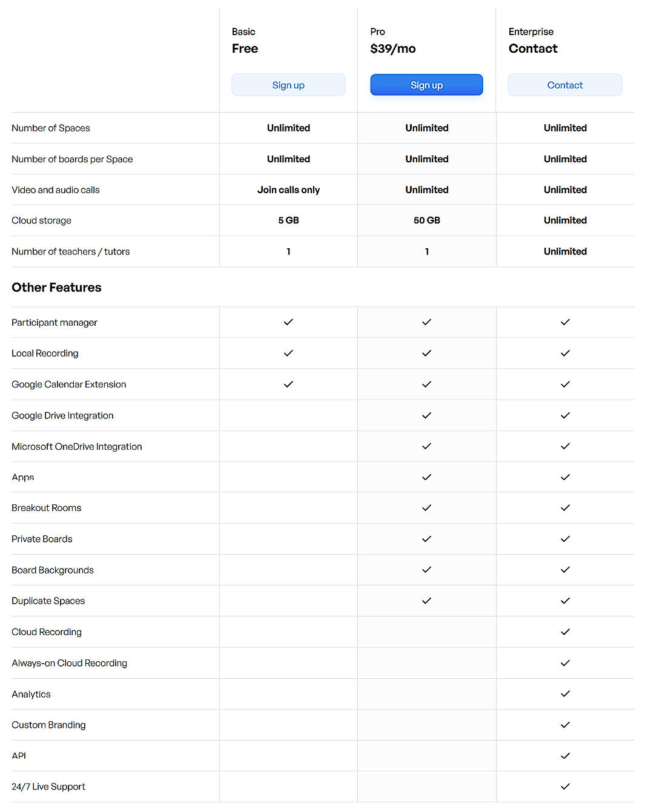Toggle the Private Boards checkmark in Pro column
Viewport: 648px width, 812px height.
(426, 539)
